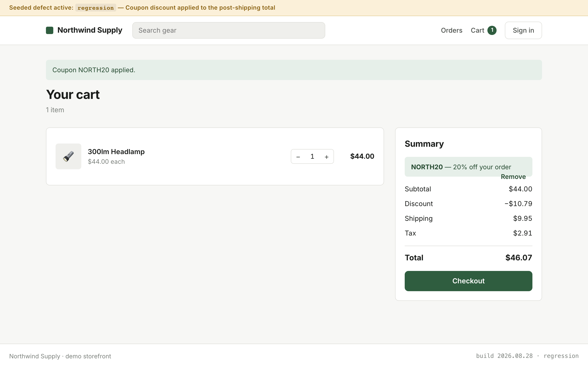Click the Shipping amount $9.95
This screenshot has width=588, height=368.
point(523,218)
